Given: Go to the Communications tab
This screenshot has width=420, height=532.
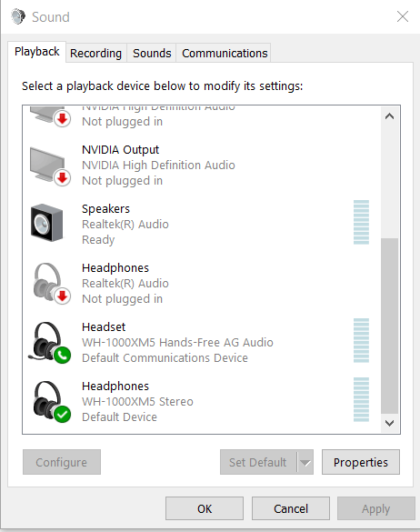Looking at the screenshot, I should point(225,54).
